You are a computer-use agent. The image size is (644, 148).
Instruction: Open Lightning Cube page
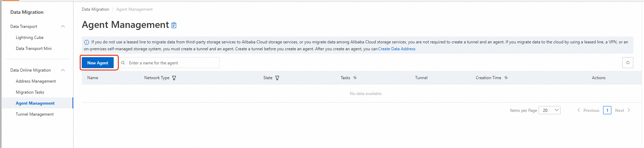30,38
